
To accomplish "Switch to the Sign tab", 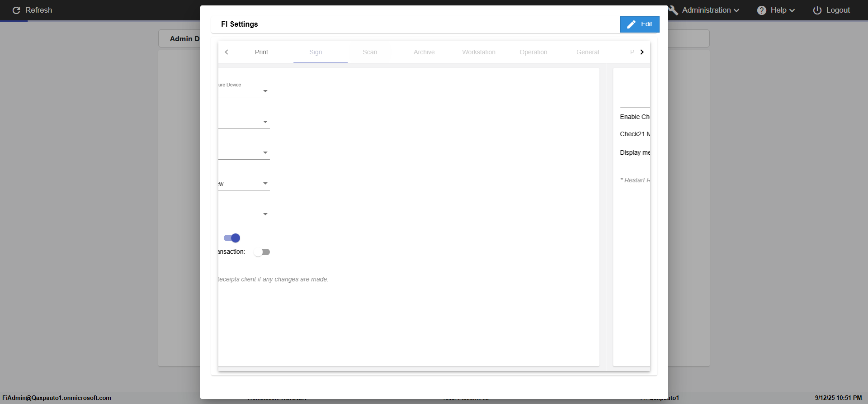I will [316, 52].
